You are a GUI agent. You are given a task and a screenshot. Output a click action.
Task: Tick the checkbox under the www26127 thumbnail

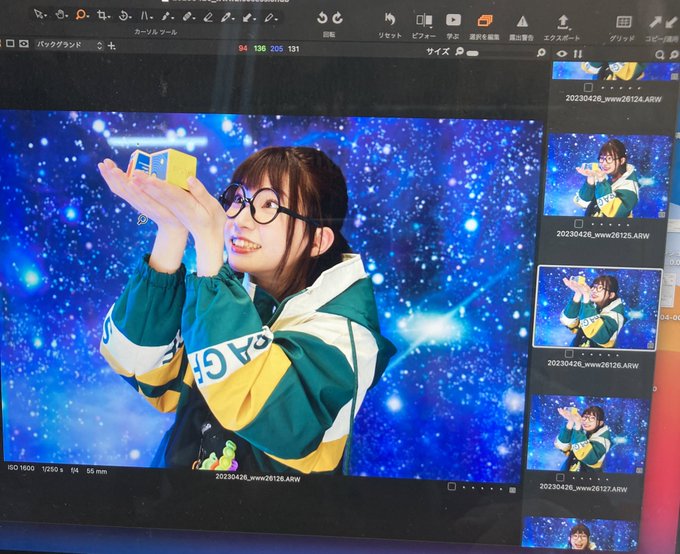click(560, 477)
